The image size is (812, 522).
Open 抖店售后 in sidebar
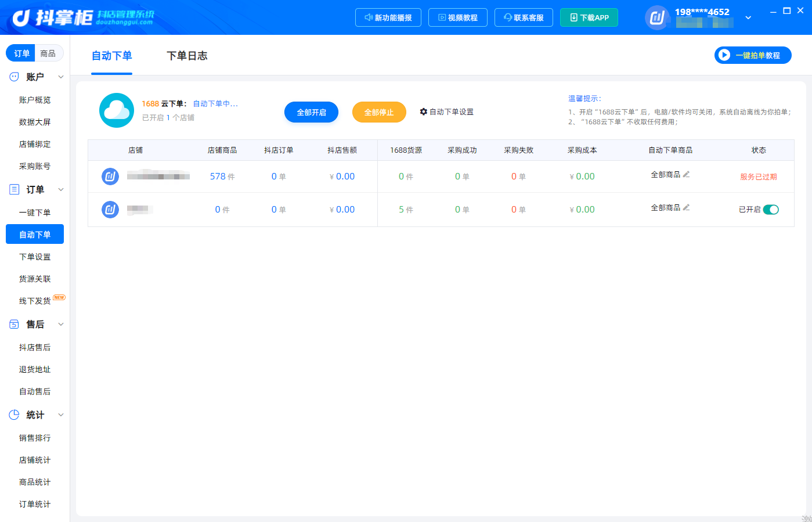(35, 347)
